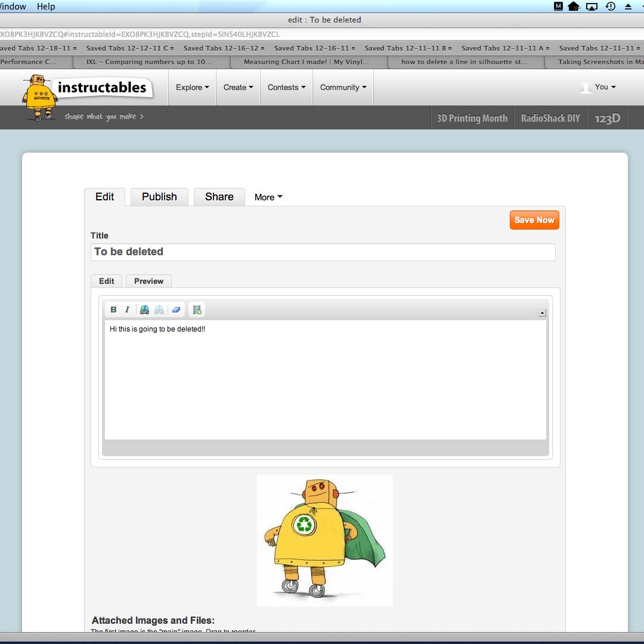Open the Contests dropdown menu

286,87
